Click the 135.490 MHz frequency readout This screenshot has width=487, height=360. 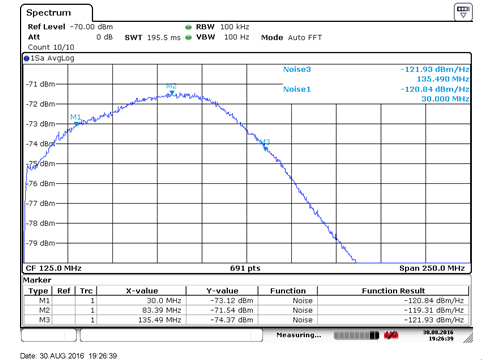[x=443, y=79]
